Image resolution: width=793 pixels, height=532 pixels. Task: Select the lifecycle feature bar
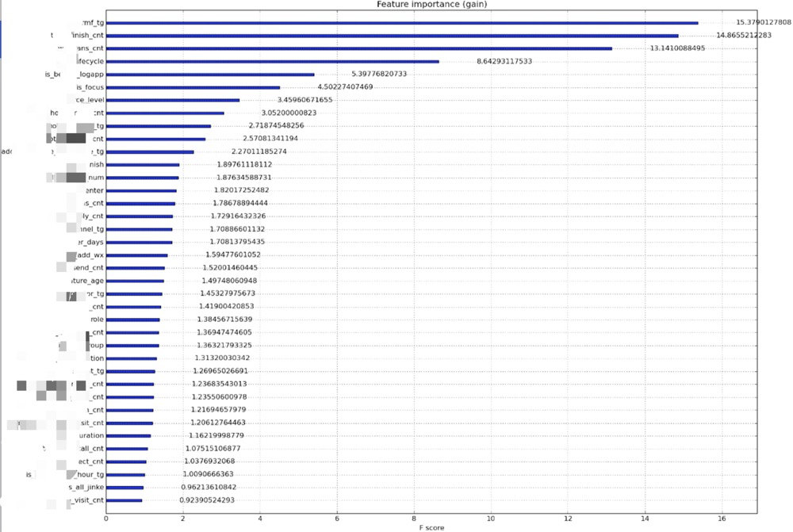[272, 61]
